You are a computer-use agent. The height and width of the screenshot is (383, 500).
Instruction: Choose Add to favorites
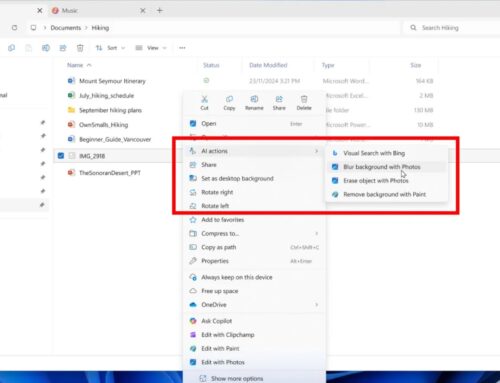pyautogui.click(x=254, y=220)
